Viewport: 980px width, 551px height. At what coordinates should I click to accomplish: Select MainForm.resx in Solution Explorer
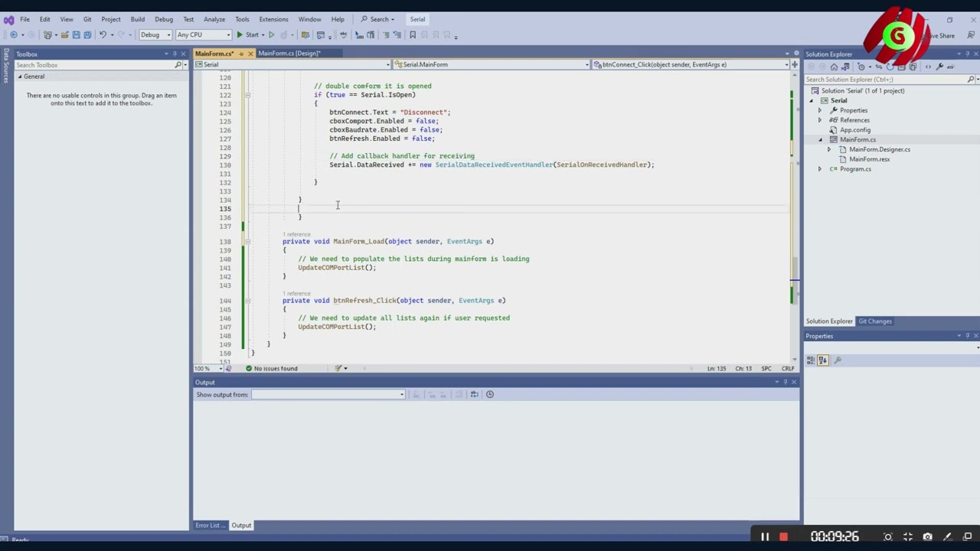pyautogui.click(x=869, y=159)
